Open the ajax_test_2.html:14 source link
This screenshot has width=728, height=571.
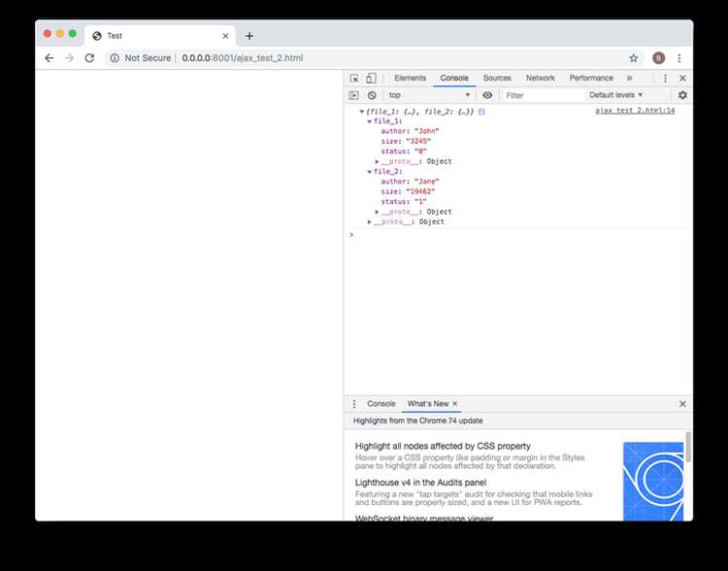[x=635, y=111]
